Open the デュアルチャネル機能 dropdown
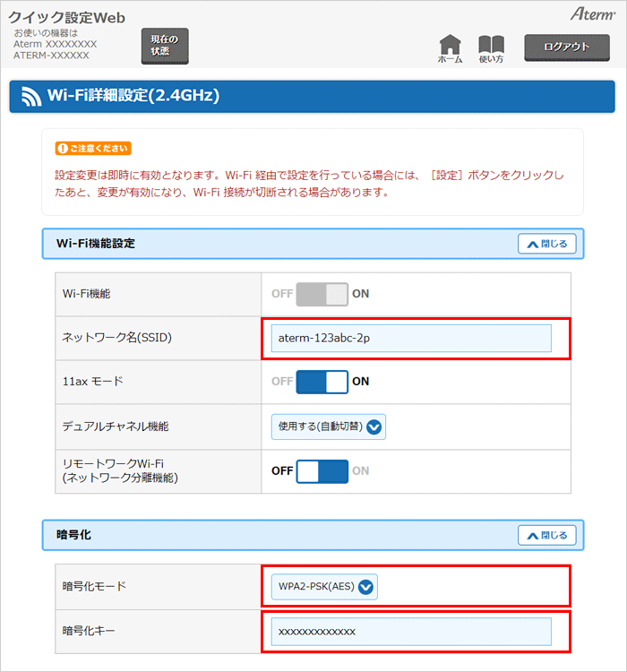 pyautogui.click(x=328, y=426)
